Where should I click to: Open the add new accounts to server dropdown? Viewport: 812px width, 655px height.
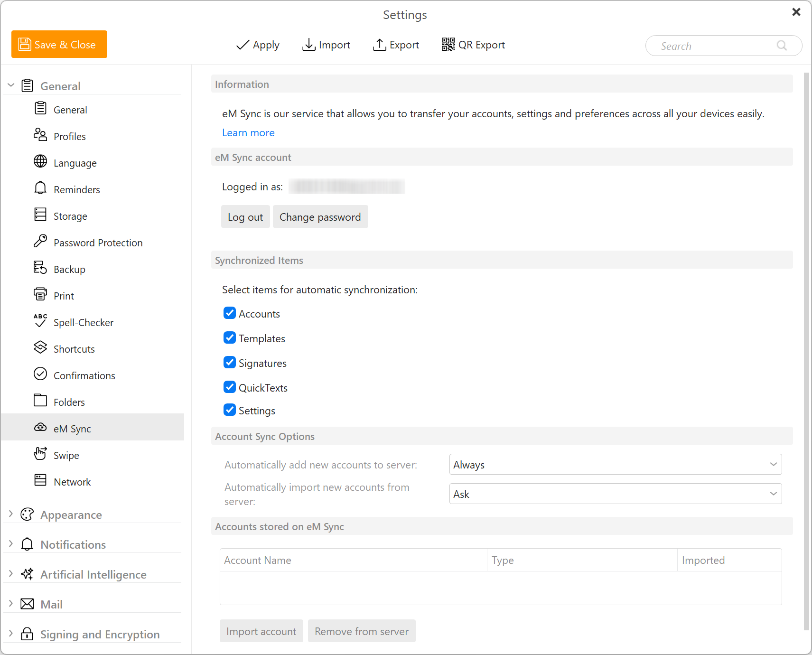point(616,465)
